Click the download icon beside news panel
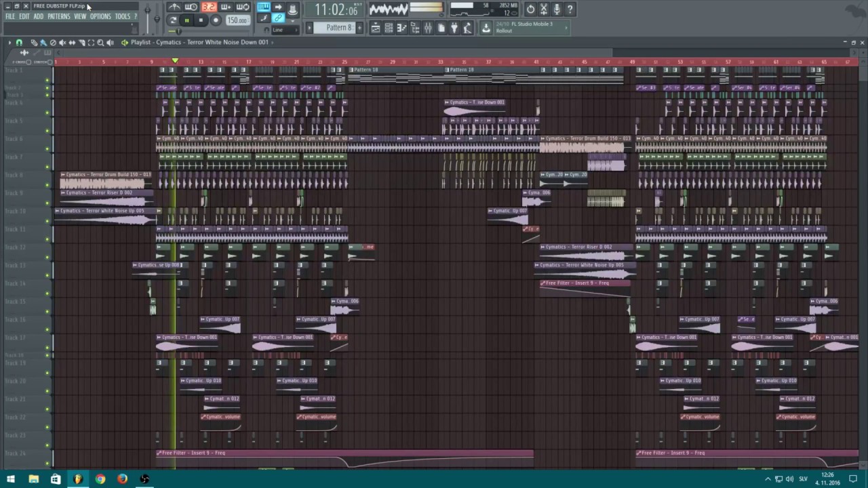 (x=486, y=28)
